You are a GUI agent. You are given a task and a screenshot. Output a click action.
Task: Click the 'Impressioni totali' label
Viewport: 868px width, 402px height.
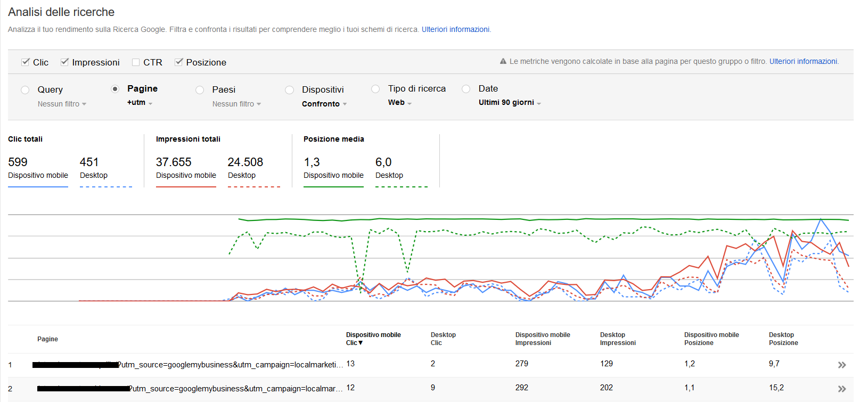188,139
